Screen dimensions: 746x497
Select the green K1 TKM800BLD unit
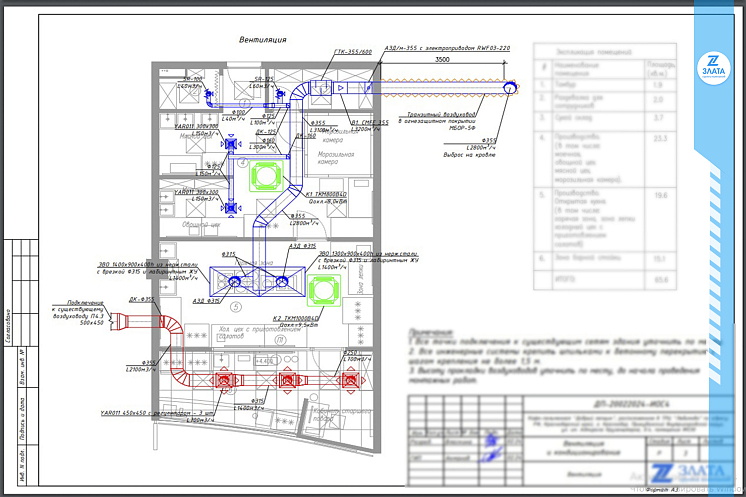coord(266,175)
